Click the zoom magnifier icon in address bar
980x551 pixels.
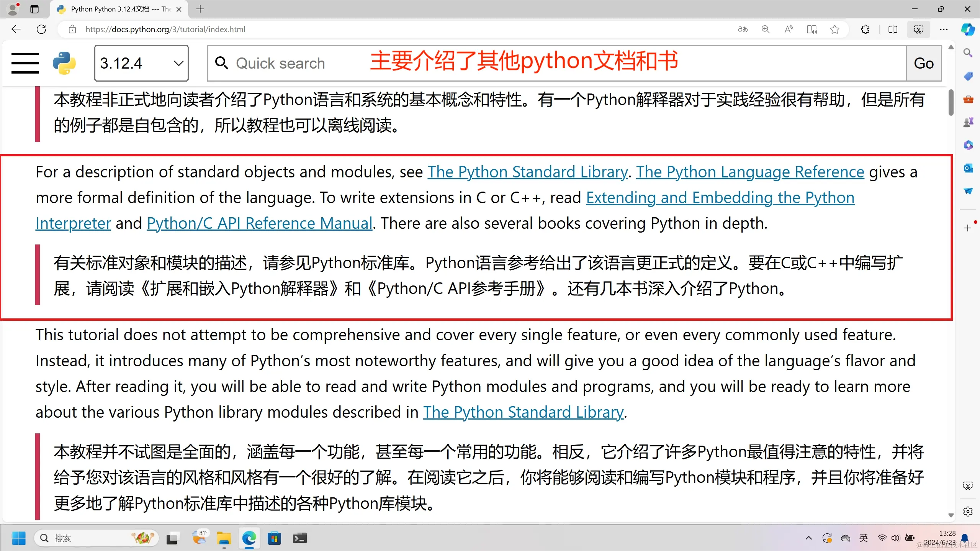click(x=766, y=30)
